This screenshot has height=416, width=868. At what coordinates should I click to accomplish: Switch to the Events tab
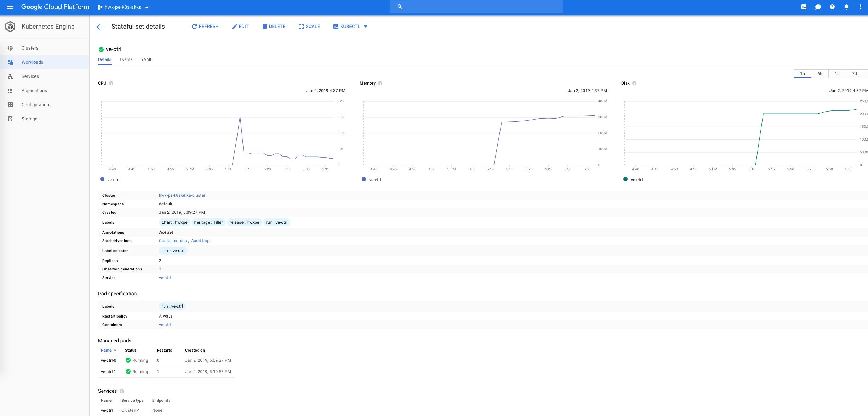[126, 59]
